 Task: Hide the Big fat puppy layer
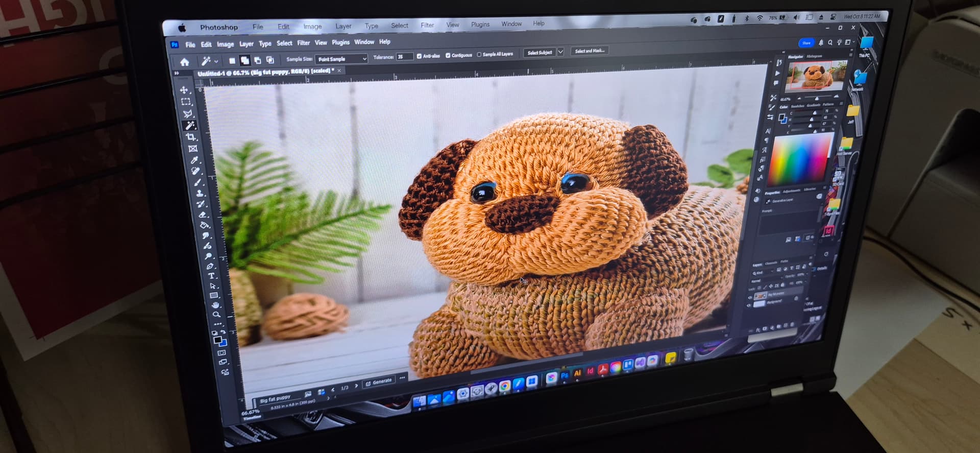tap(750, 298)
